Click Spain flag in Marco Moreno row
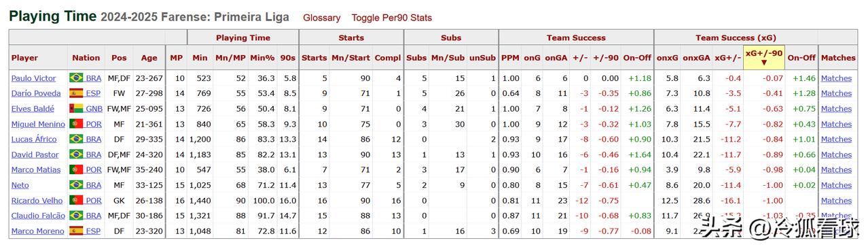Viewport: 868px width, 247px height. (76, 231)
